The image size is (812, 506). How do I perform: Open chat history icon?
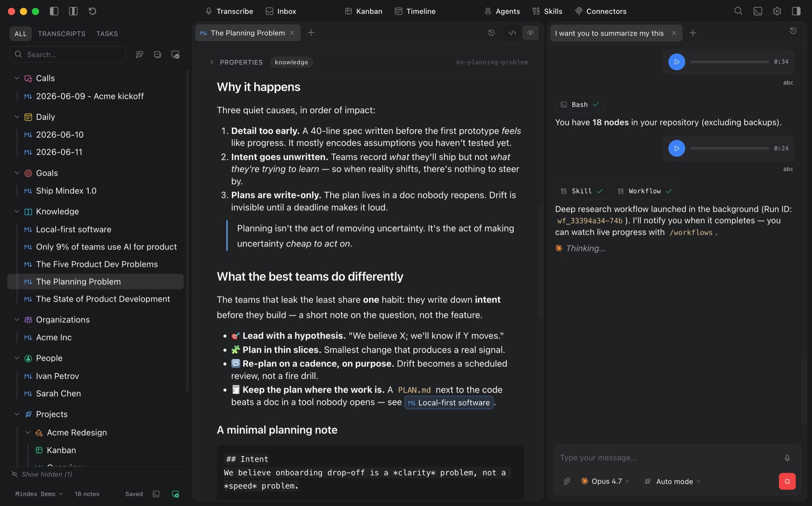pyautogui.click(x=793, y=31)
